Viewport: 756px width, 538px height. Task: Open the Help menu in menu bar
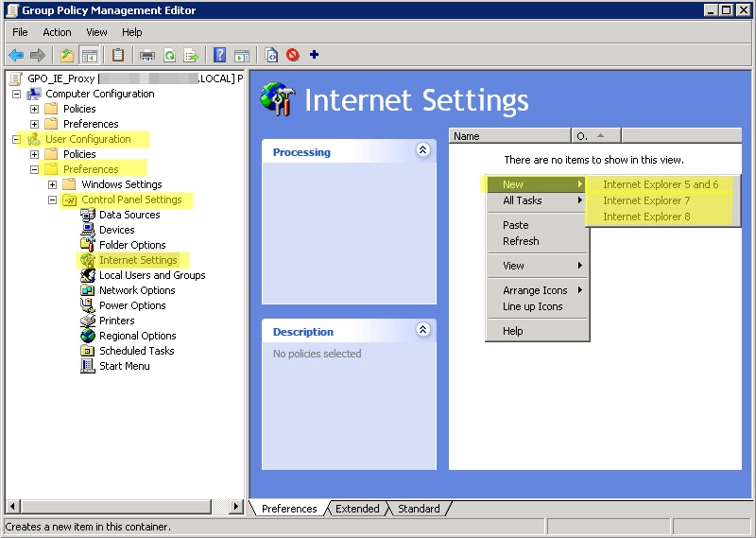131,32
